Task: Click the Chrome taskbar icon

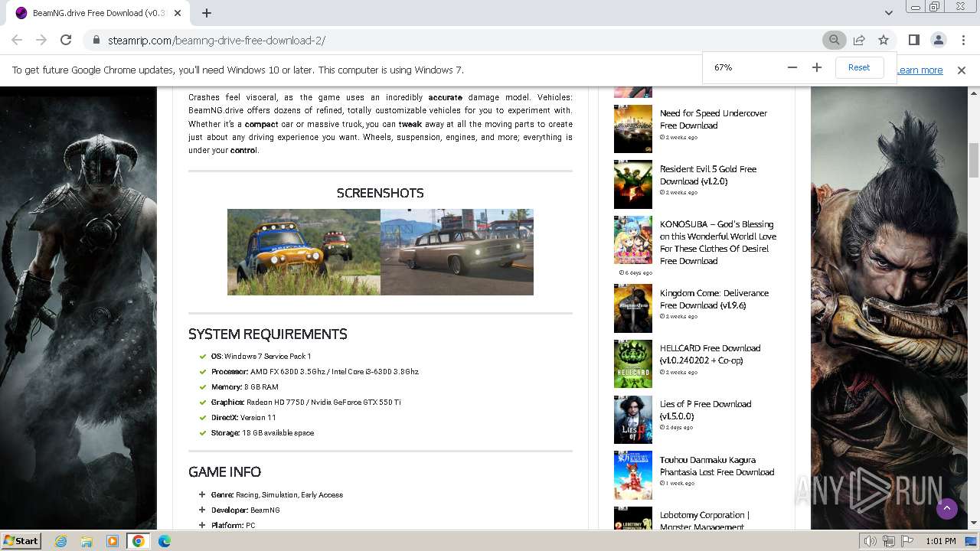Action: point(138,541)
